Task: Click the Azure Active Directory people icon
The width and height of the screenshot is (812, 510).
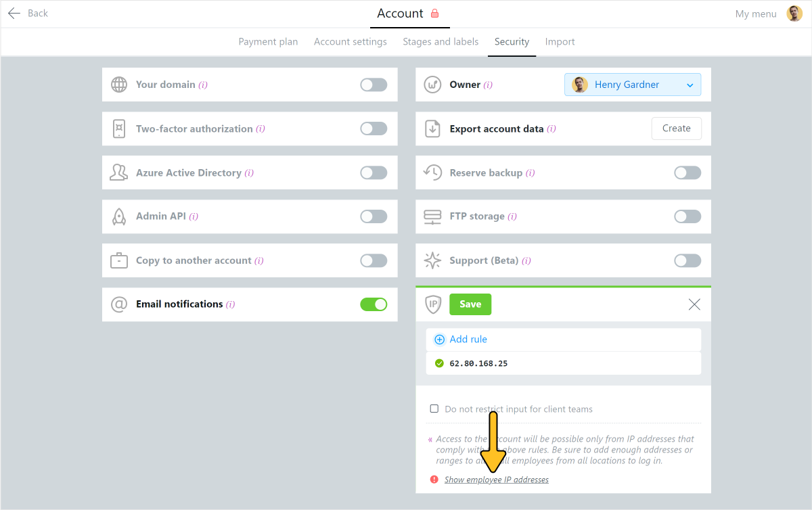Action: 118,172
